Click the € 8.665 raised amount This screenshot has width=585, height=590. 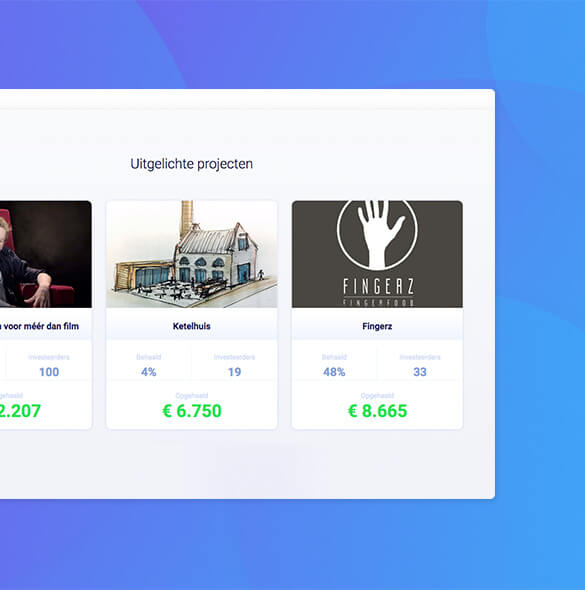[x=377, y=411]
